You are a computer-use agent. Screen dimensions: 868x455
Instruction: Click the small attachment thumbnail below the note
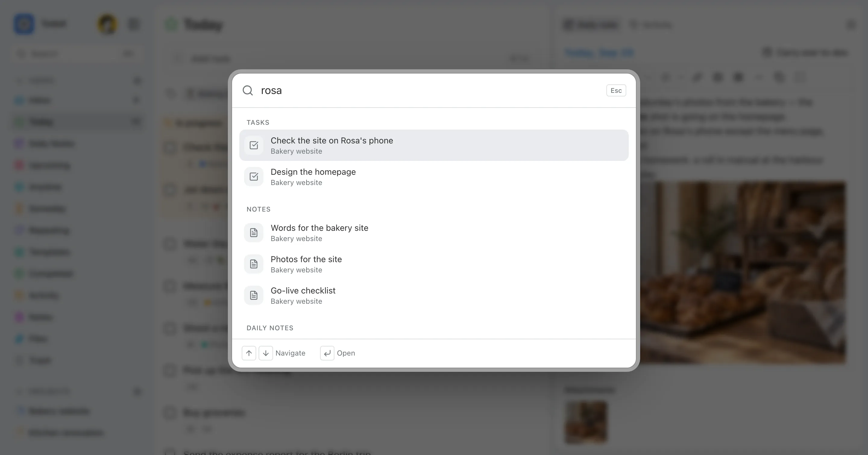coord(586,422)
